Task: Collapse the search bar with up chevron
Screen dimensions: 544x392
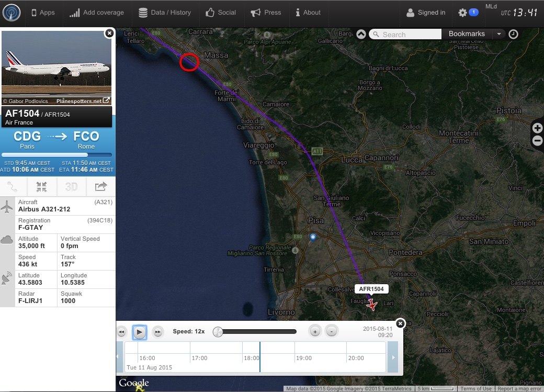Action: coord(361,34)
